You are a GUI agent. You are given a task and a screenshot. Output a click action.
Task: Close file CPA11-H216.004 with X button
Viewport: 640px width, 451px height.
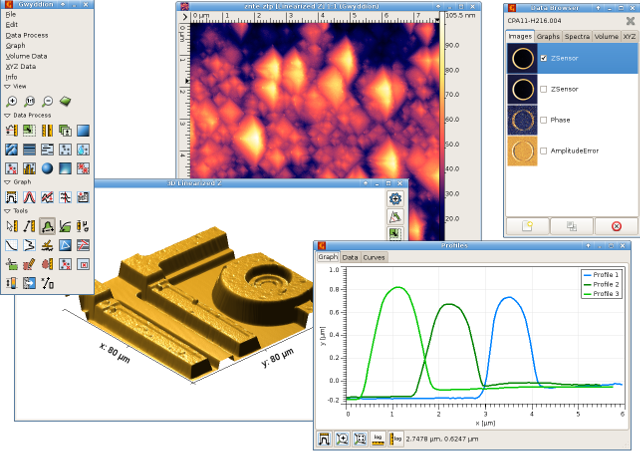630,20
